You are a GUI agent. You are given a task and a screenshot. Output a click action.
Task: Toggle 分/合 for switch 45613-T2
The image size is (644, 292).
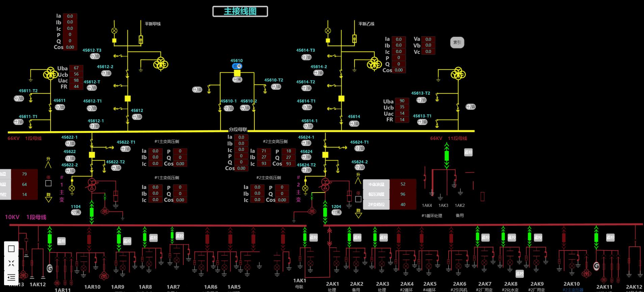click(421, 100)
